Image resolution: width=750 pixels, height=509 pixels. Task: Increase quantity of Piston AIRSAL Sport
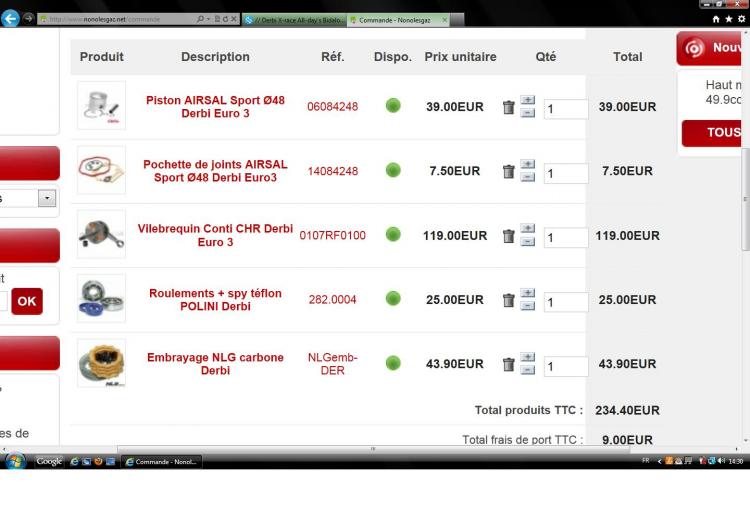[528, 100]
